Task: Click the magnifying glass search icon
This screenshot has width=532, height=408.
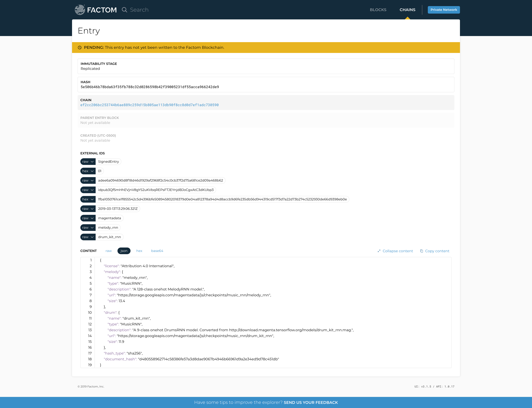Action: pos(124,10)
